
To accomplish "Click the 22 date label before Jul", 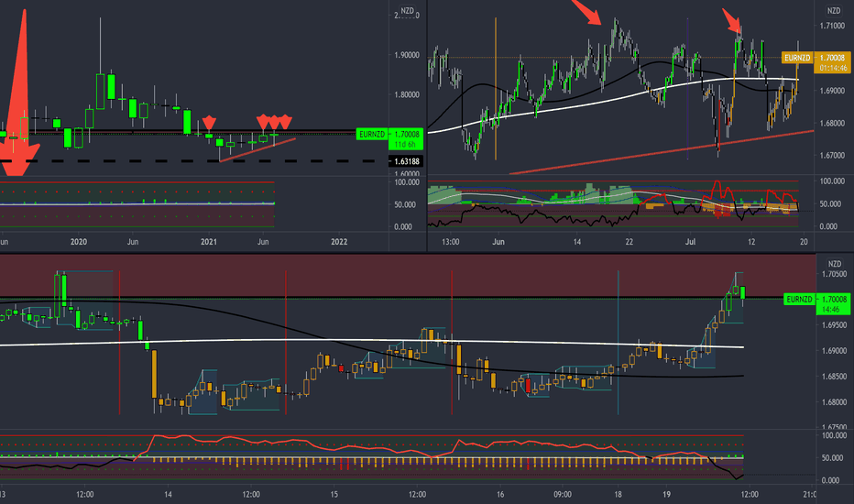I will (630, 242).
